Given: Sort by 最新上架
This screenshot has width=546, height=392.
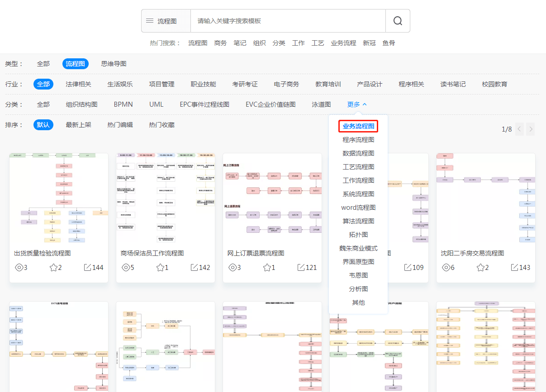Looking at the screenshot, I should point(78,125).
